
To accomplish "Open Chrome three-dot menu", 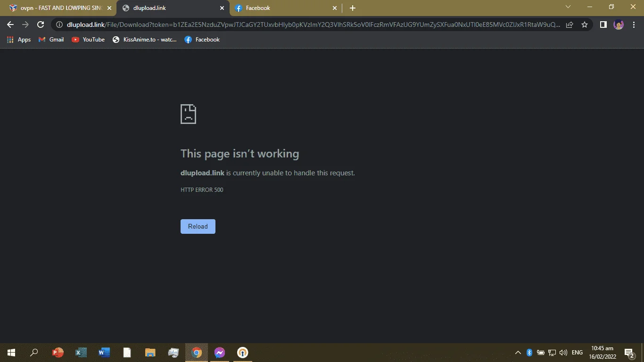I will point(634,25).
